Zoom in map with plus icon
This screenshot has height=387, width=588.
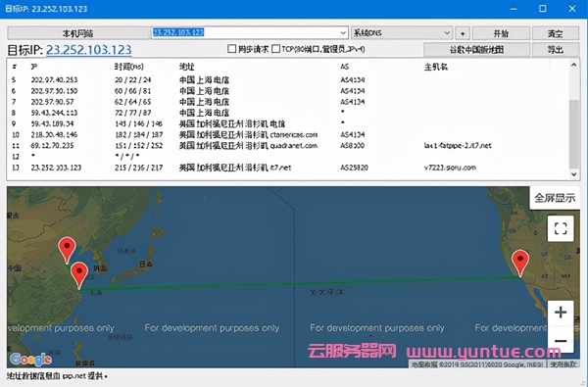[561, 312]
